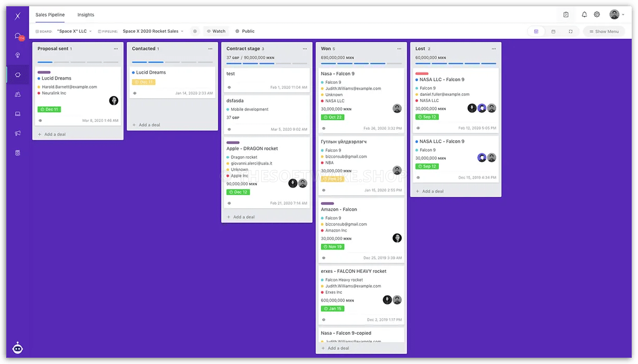
Task: Click avatar on Nasa - Falcon 9 Won card
Action: (397, 108)
